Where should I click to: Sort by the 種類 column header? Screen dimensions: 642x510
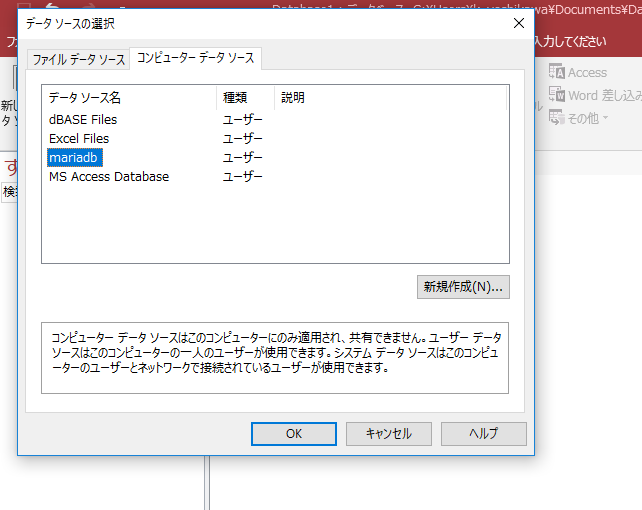(x=235, y=98)
